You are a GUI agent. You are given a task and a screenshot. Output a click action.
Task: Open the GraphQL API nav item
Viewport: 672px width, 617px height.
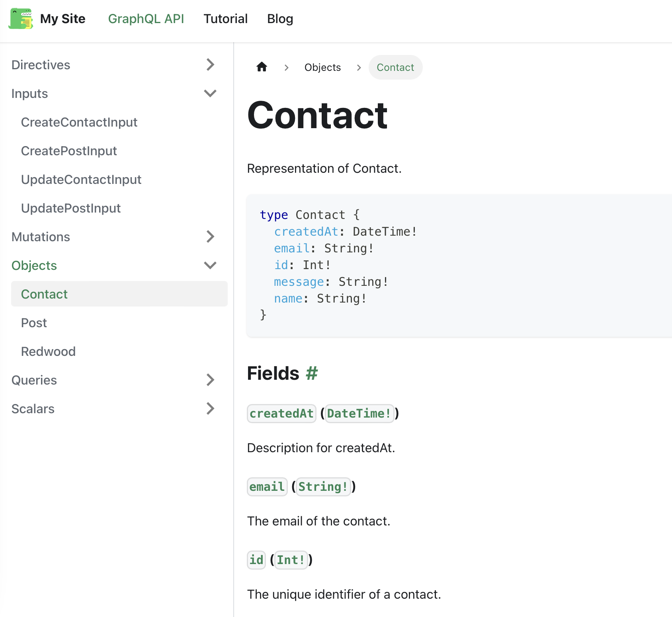(x=146, y=19)
